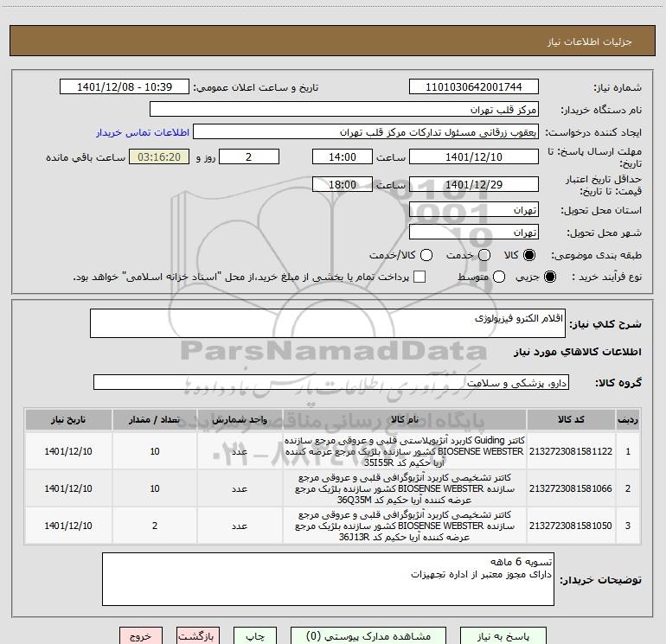Click price validity date 1401/12/29 field
666x644 pixels.
(x=474, y=185)
